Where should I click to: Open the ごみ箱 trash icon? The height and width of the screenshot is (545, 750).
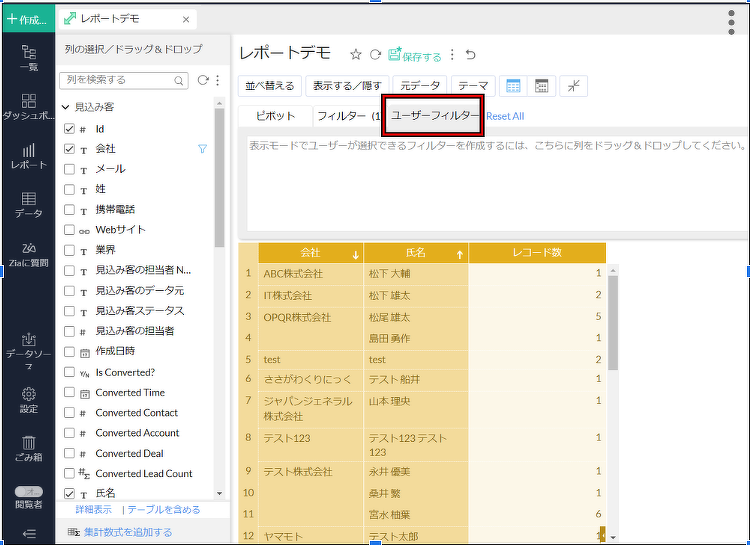pos(29,448)
